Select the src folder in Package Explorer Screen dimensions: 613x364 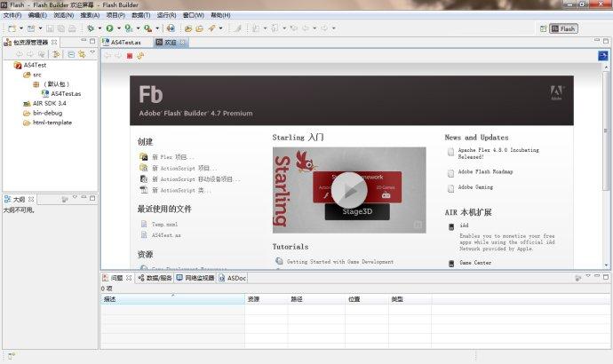point(33,75)
